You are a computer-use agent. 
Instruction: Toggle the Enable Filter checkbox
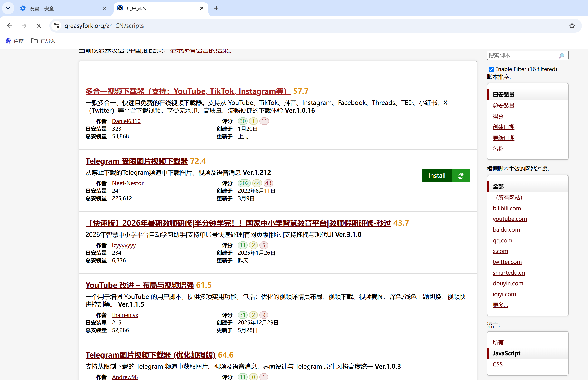(x=491, y=69)
